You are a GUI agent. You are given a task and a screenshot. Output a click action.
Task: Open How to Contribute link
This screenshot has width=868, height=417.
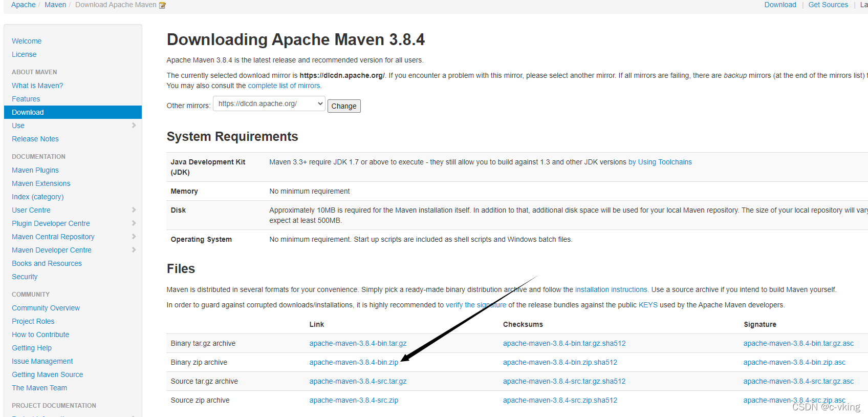(40, 335)
